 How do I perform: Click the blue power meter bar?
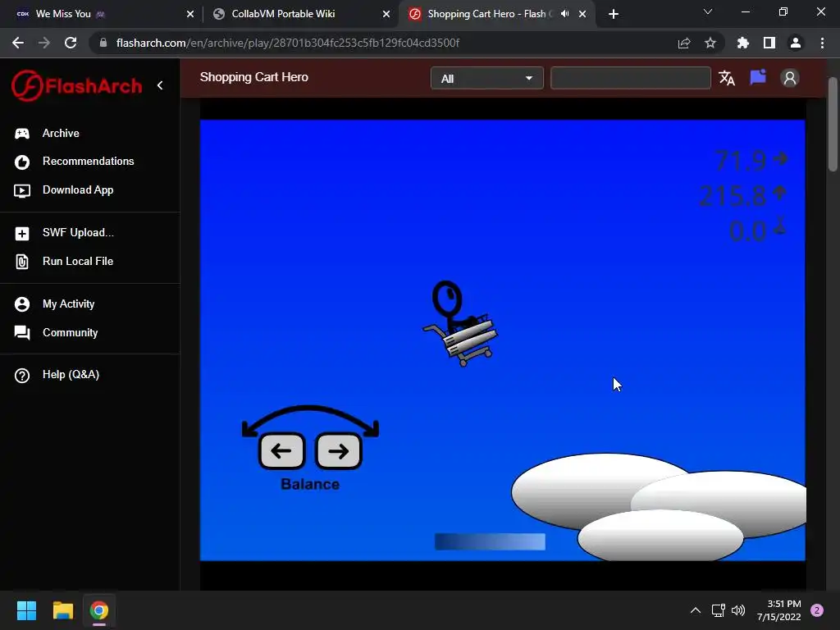point(490,541)
